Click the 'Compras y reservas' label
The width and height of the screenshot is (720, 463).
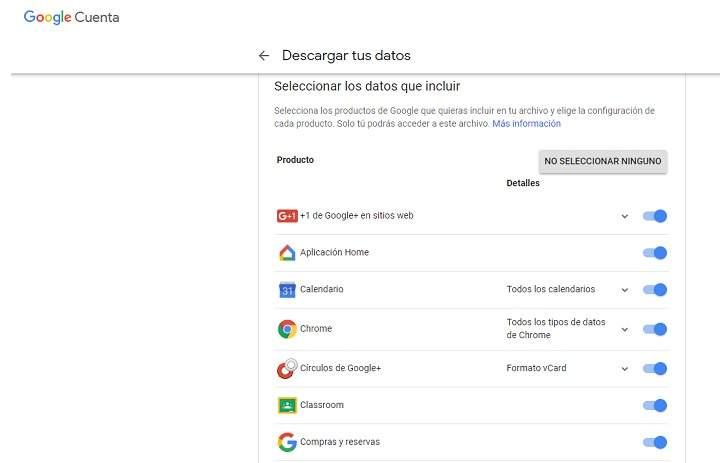tap(340, 442)
